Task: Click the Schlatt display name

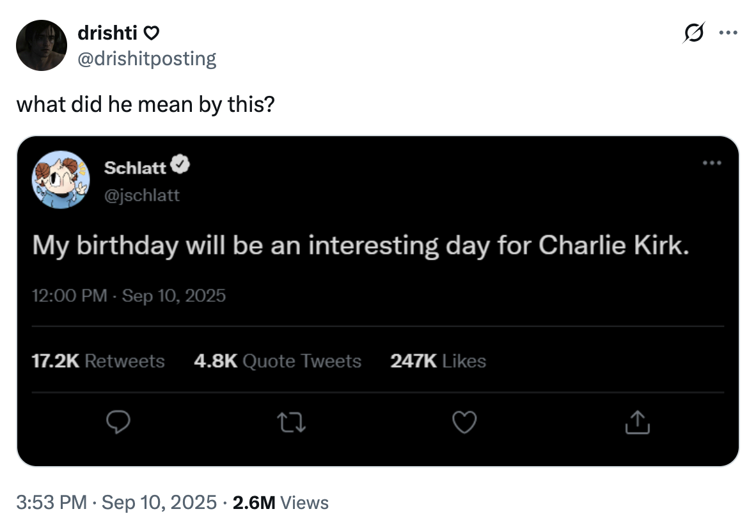Action: 134,168
